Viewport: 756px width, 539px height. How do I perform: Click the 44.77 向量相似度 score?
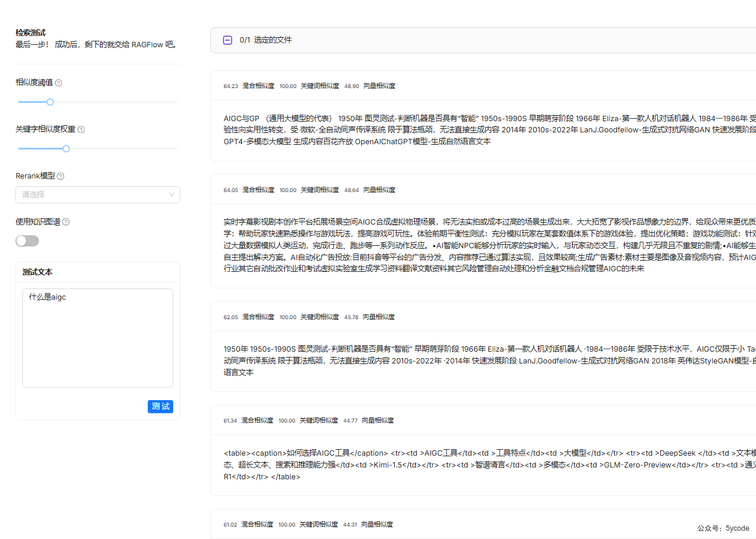pyautogui.click(x=368, y=420)
